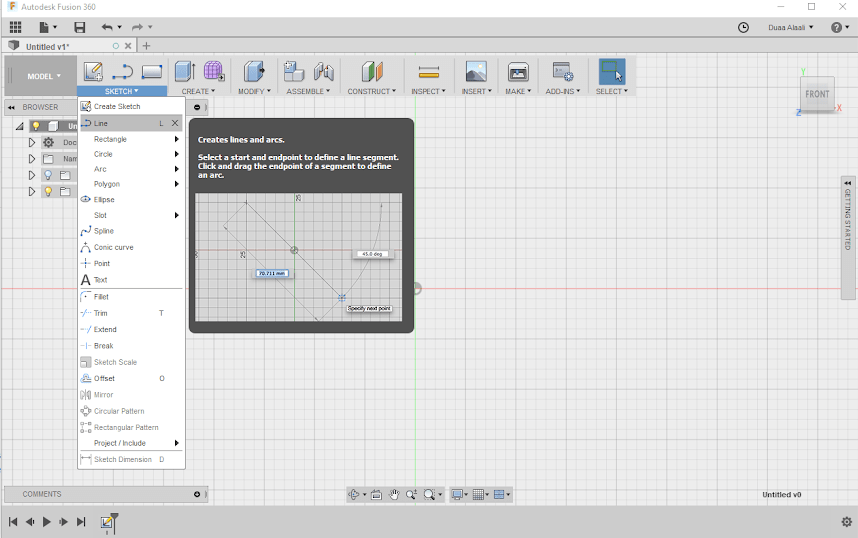Expand the Named Views tree row
Image resolution: width=858 pixels, height=538 pixels.
[x=32, y=159]
